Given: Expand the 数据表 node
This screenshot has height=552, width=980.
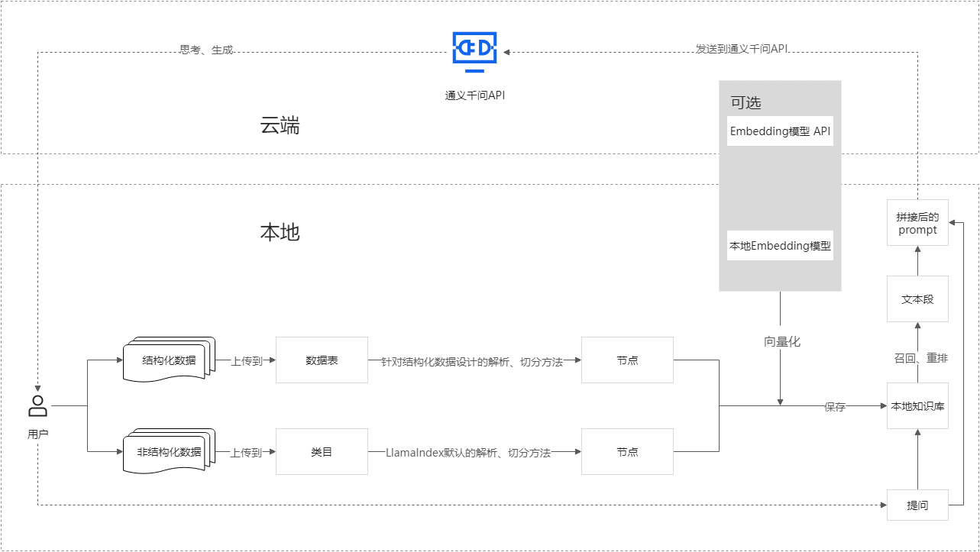Looking at the screenshot, I should (x=322, y=360).
